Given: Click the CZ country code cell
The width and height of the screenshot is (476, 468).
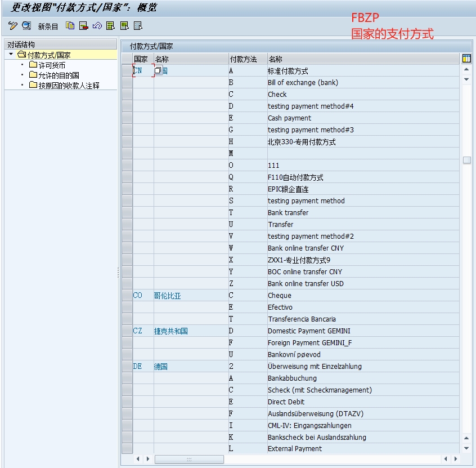Looking at the screenshot, I should 143,331.
